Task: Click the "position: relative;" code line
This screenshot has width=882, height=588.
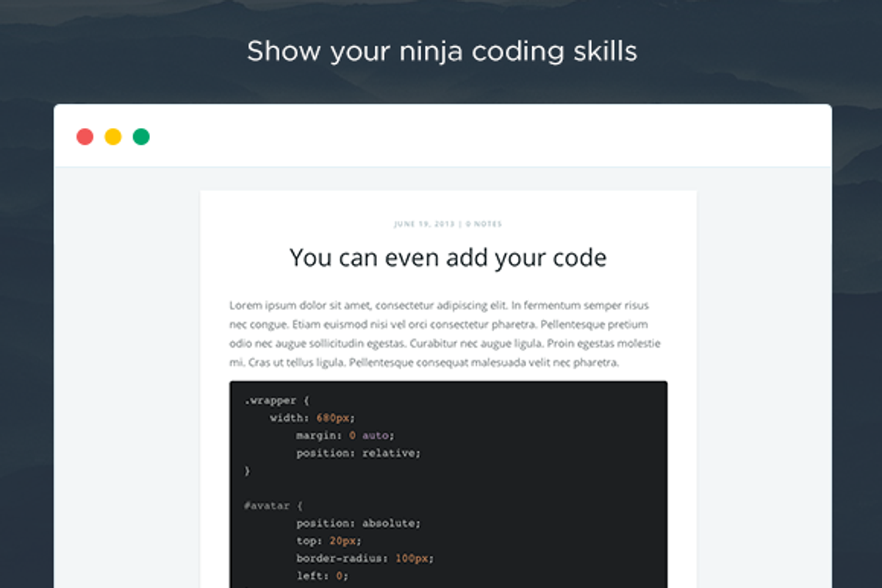Action: (x=359, y=453)
